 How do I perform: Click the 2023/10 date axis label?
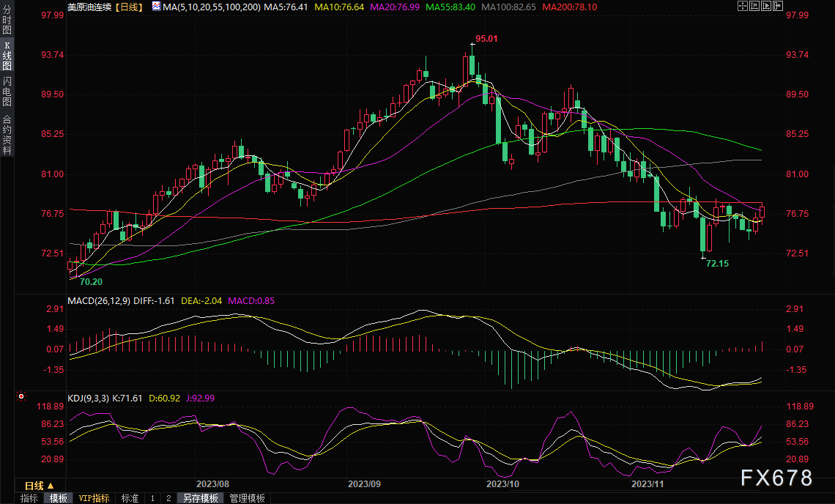click(502, 483)
